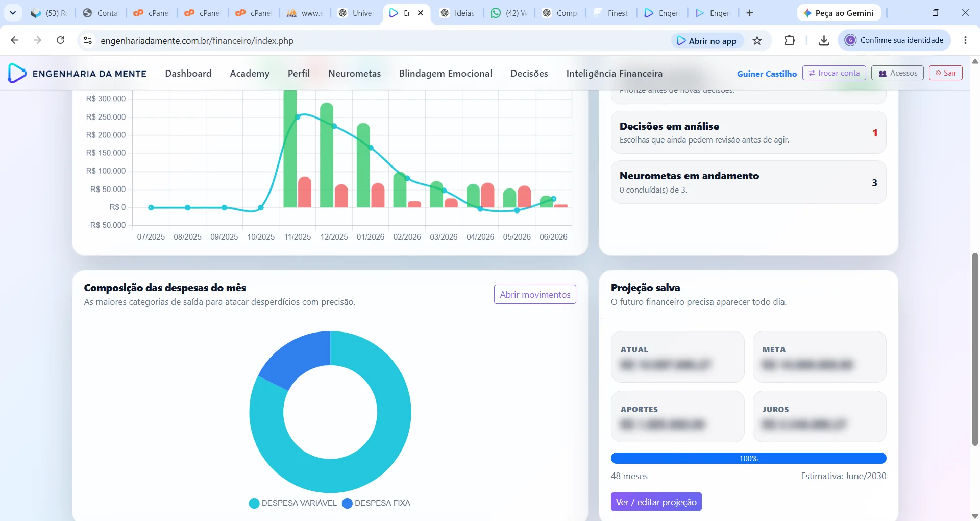Switch to the WhatsApp (42) tab
Viewport: 980px width, 521px height.
508,13
